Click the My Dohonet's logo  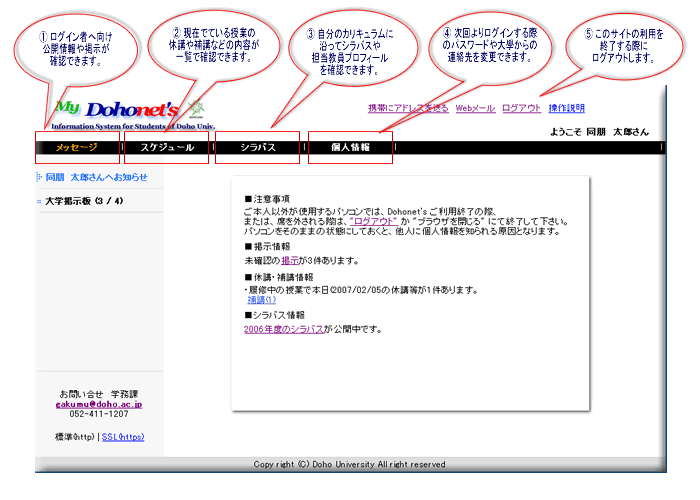115,109
